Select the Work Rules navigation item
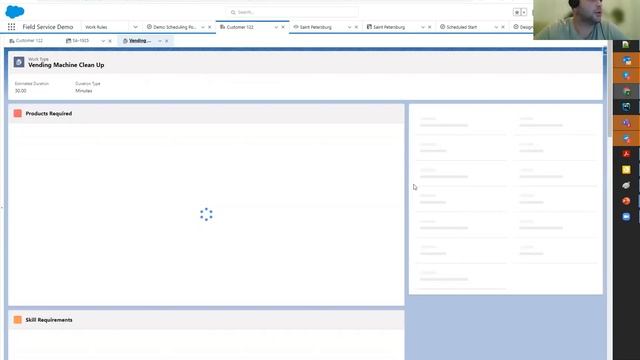This screenshot has width=640, height=360. pyautogui.click(x=96, y=27)
